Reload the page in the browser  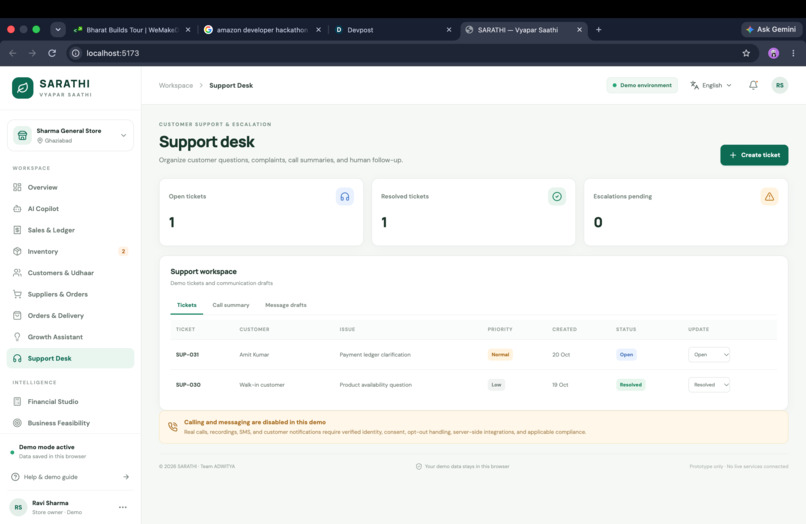click(x=52, y=53)
